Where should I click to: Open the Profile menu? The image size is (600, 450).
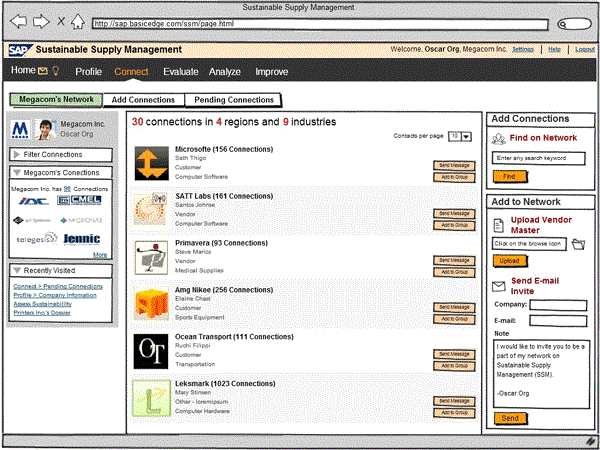88,72
